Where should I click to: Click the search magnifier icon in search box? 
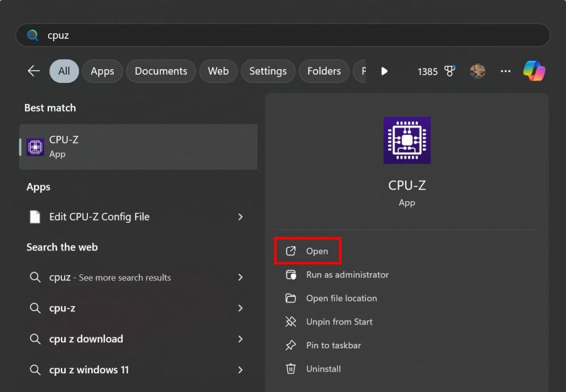pos(33,35)
